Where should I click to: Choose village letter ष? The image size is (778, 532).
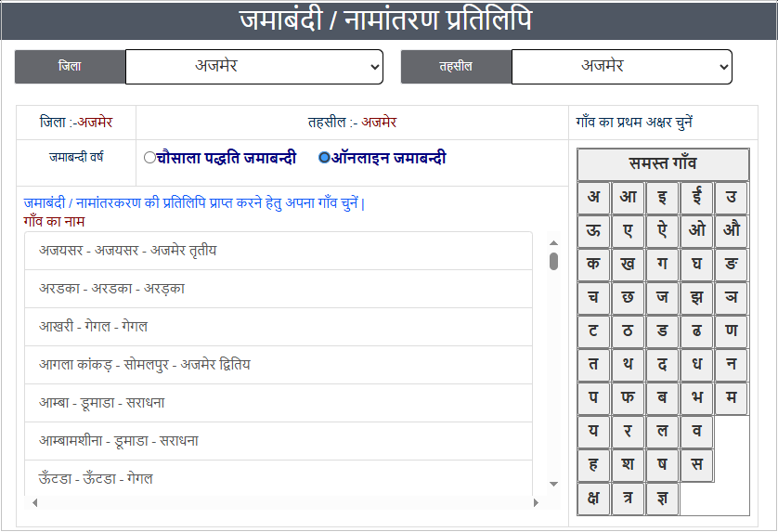point(662,465)
